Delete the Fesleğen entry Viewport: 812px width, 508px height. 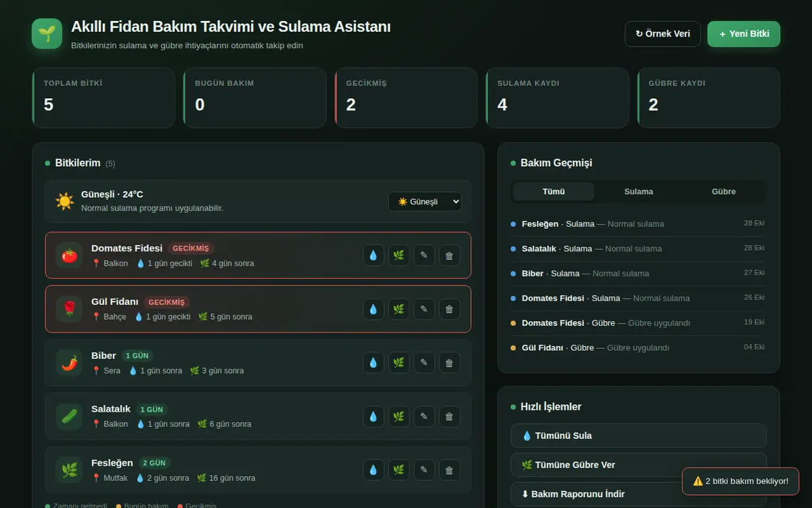(x=449, y=469)
